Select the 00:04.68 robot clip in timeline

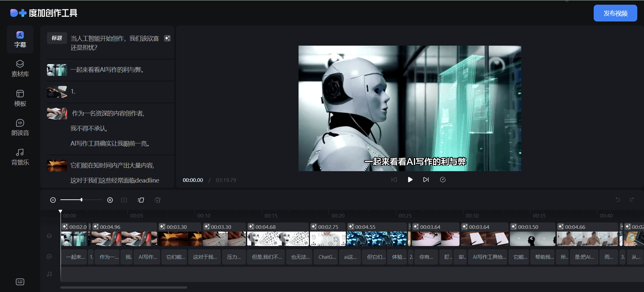(278, 235)
